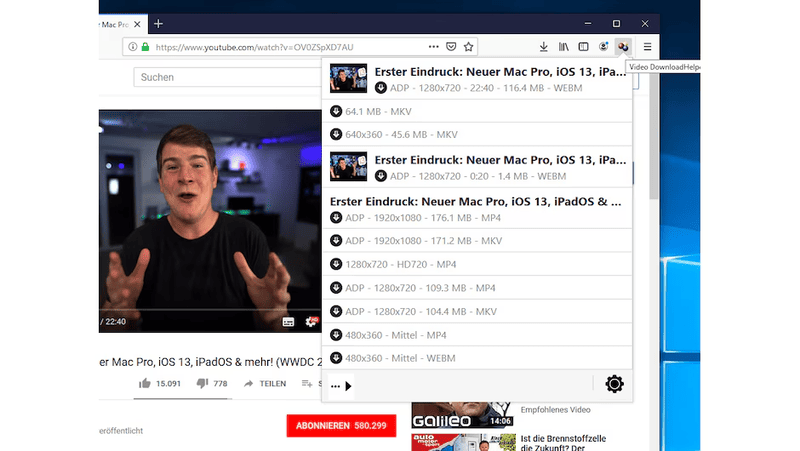Open the Video DownloadHelper toolbar icon
800x451 pixels.
(623, 47)
